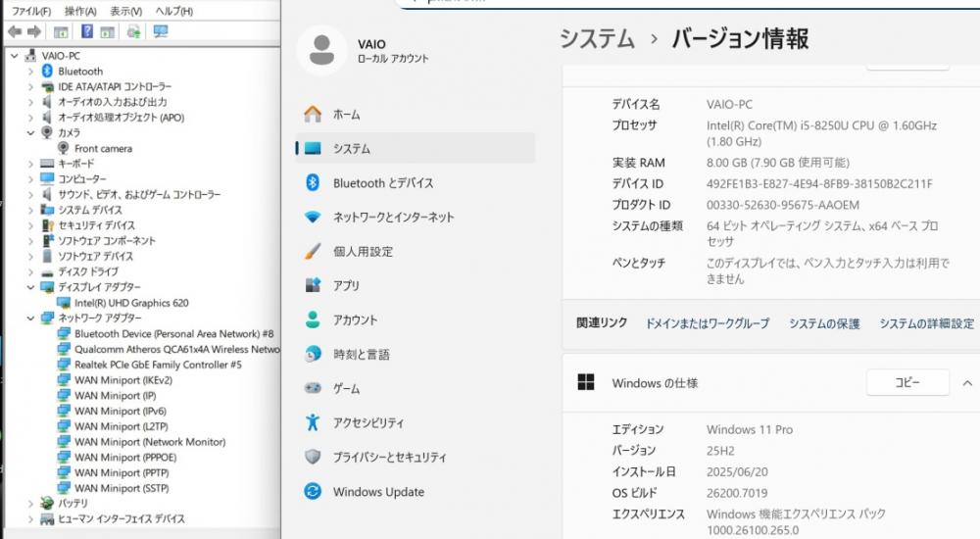Open アプリ settings page
The height and width of the screenshot is (539, 980).
pos(415,285)
